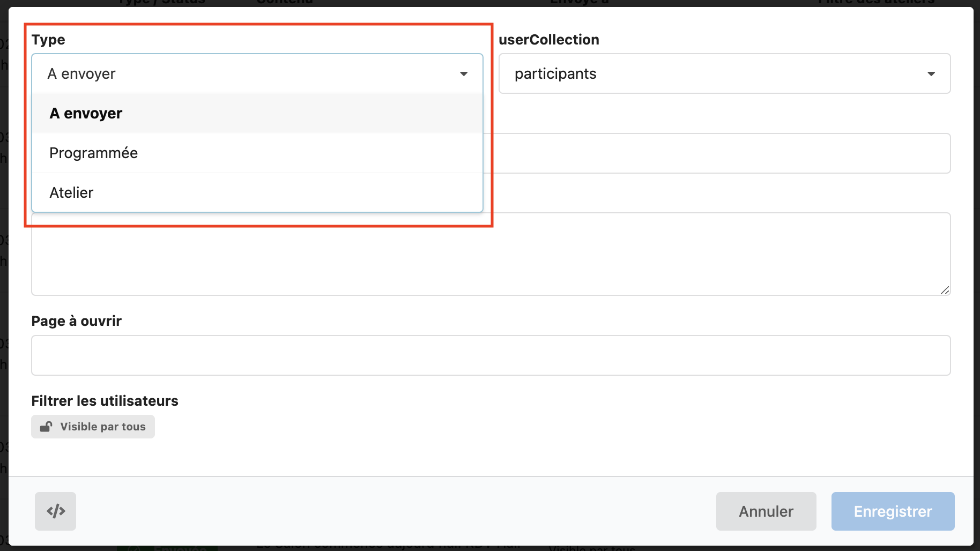Click the unlocked padlock icon
980x551 pixels.
(x=46, y=427)
